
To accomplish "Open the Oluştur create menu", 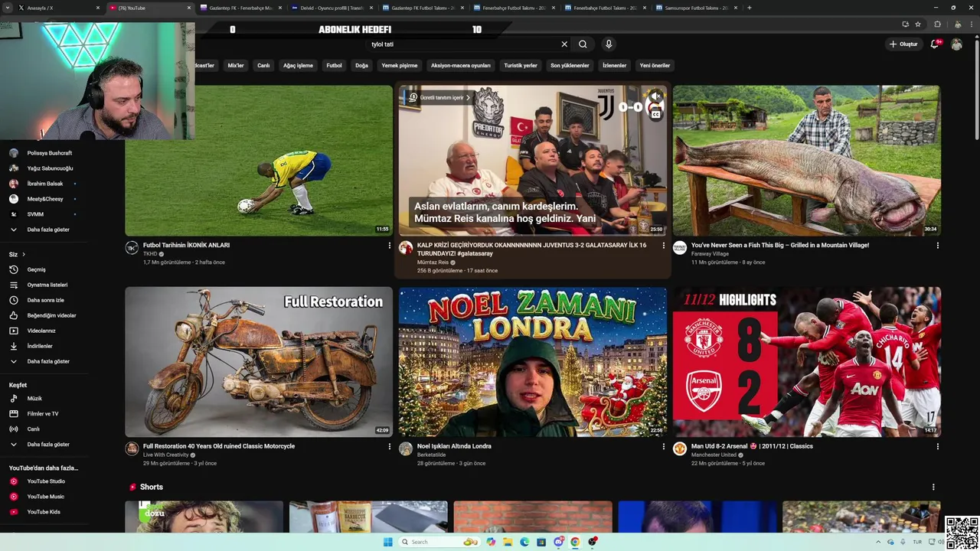I will (903, 44).
